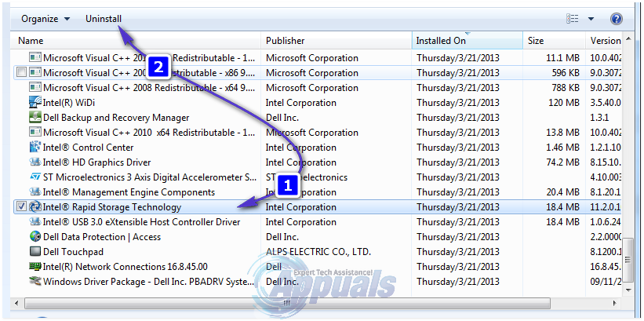The height and width of the screenshot is (321, 644).
Task: Click the Intel HD Graphics Driver icon
Action: click(x=35, y=162)
